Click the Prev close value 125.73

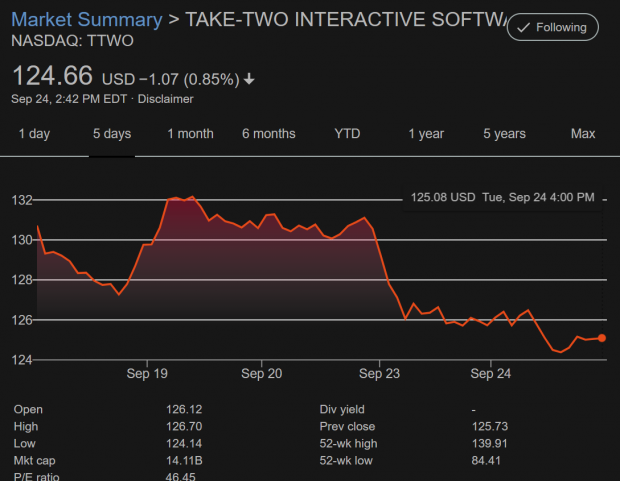(x=490, y=426)
